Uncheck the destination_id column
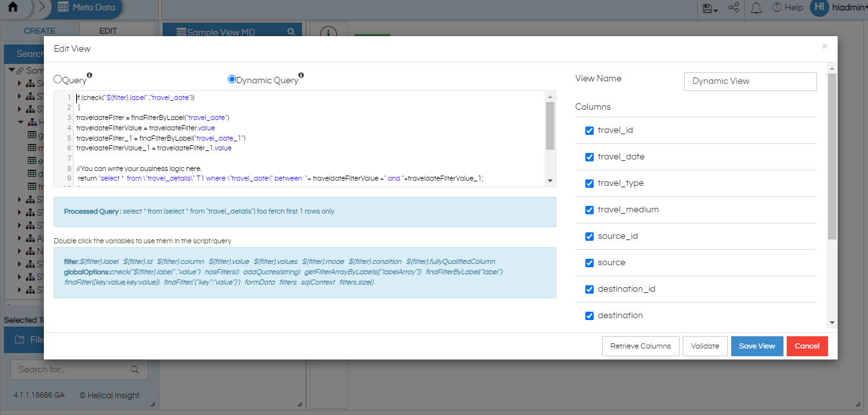868x415 pixels. point(589,289)
